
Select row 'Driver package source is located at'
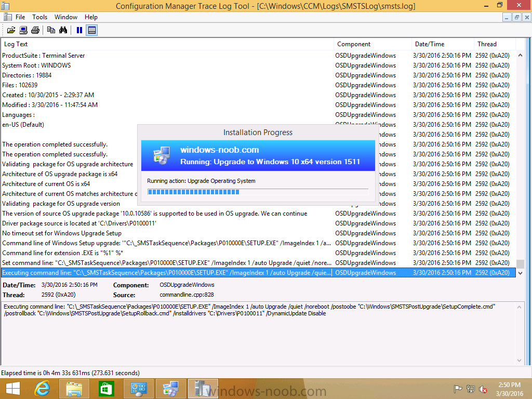point(259,223)
